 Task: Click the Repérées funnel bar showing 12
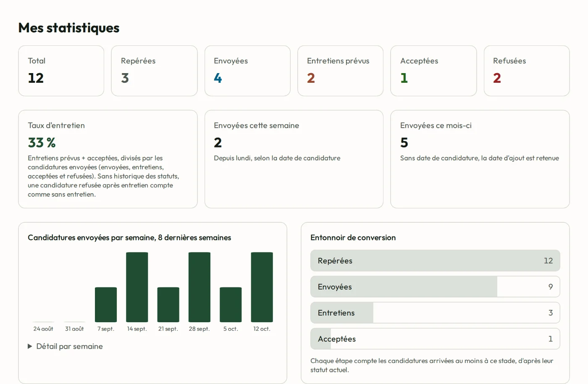click(435, 260)
